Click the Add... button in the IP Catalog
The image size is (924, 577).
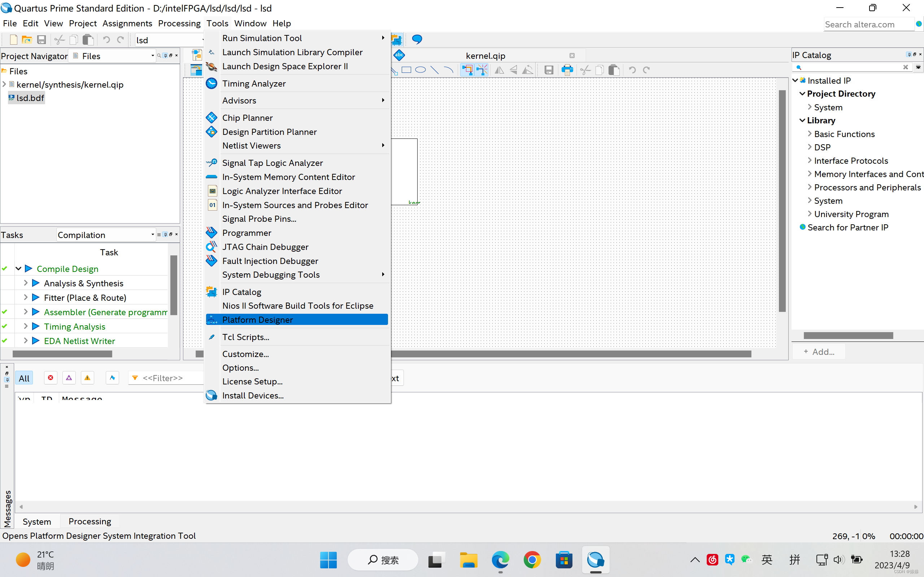click(x=819, y=352)
